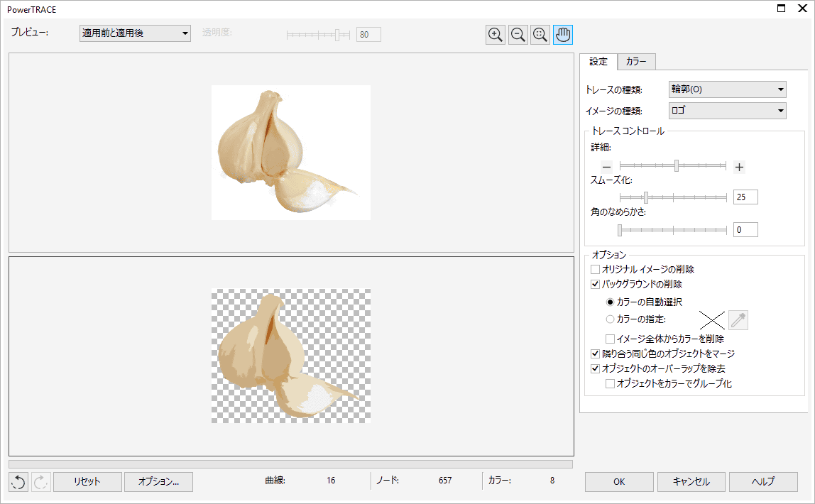Viewport: 815px width, 504px height.
Task: Click the original garlic preview image
Action: click(x=291, y=153)
